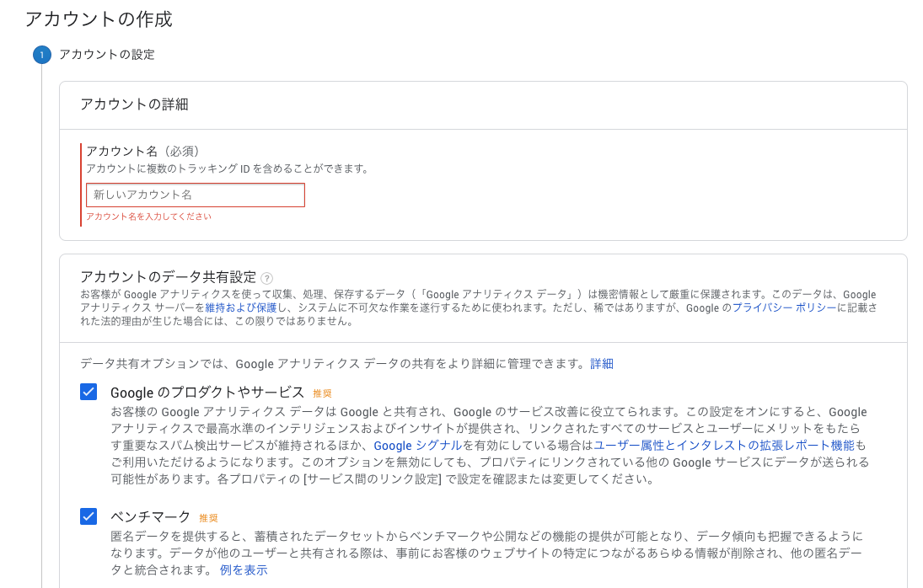Uncheck the Google のプロダクトやサービス checkbox

pyautogui.click(x=89, y=392)
